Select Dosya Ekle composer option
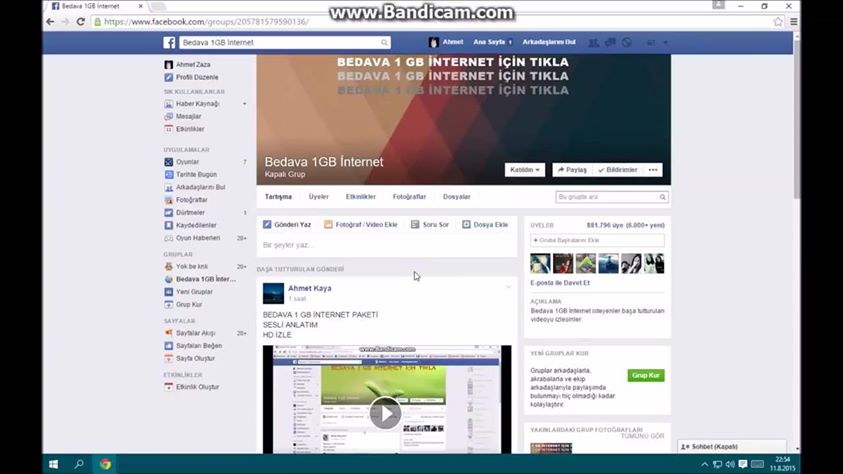The height and width of the screenshot is (474, 843). pyautogui.click(x=485, y=225)
